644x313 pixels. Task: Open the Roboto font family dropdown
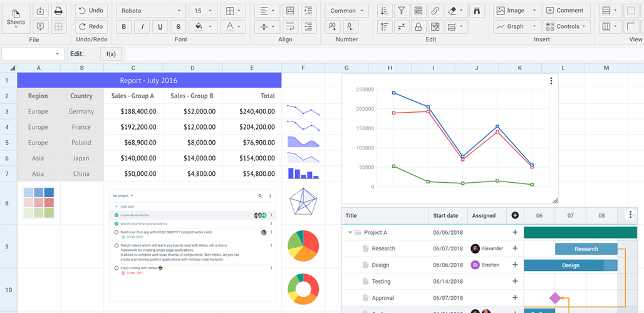[x=152, y=11]
